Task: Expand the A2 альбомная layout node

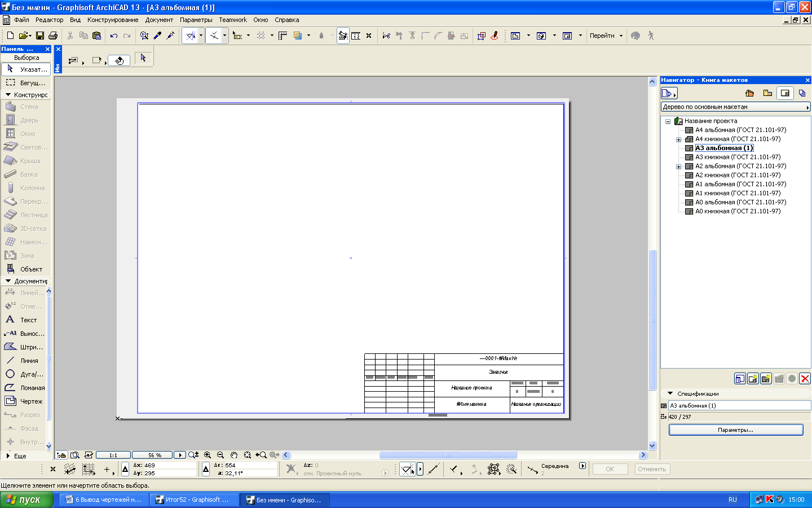Action: coord(679,167)
